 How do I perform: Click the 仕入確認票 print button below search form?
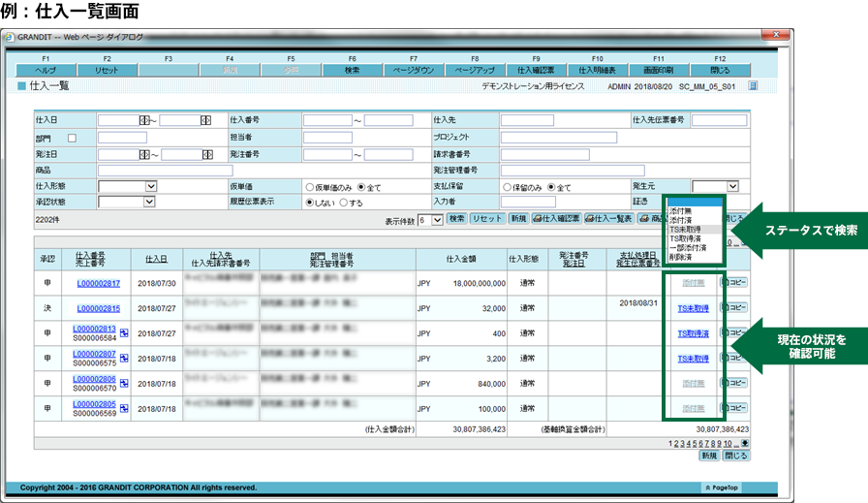point(556,219)
